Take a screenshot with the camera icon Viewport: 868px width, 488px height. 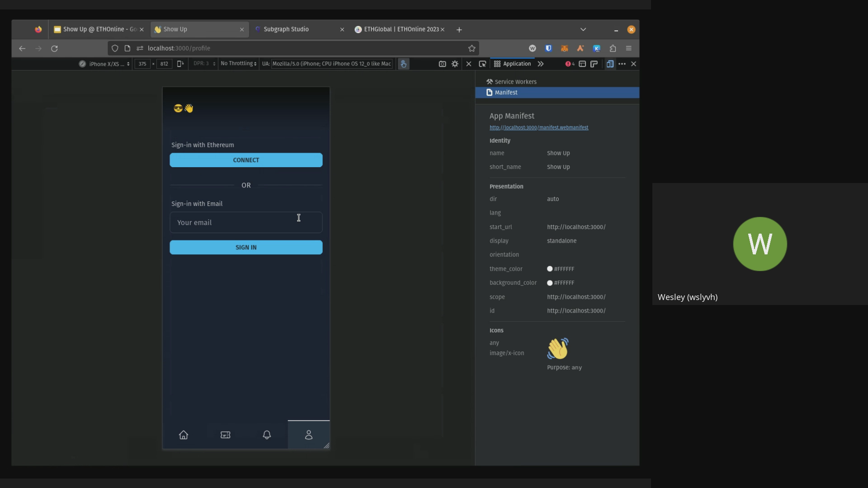[x=443, y=64]
